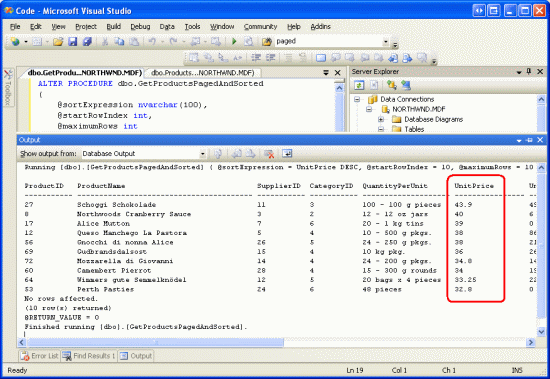Close the active document tab
Image resolution: width=550 pixels, height=379 pixels.
pyautogui.click(x=337, y=73)
